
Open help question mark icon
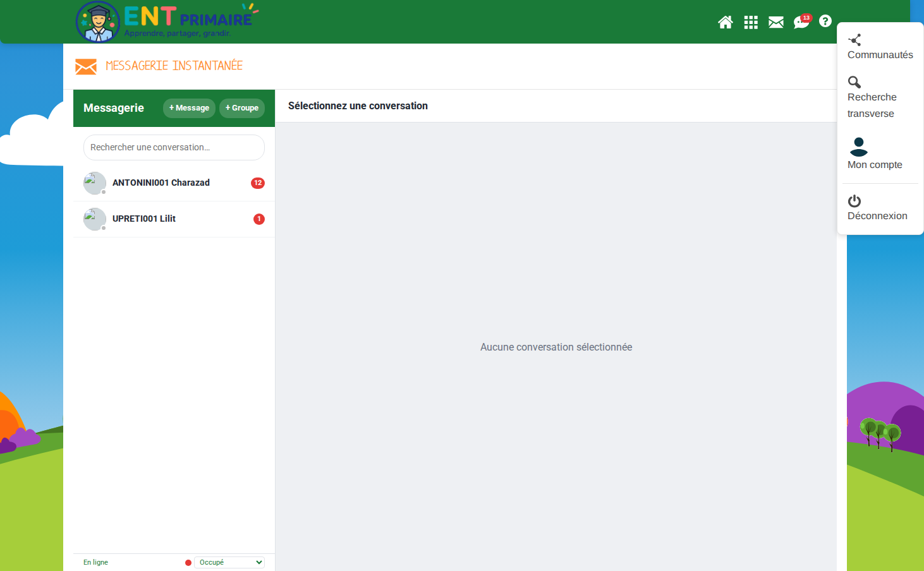[825, 21]
